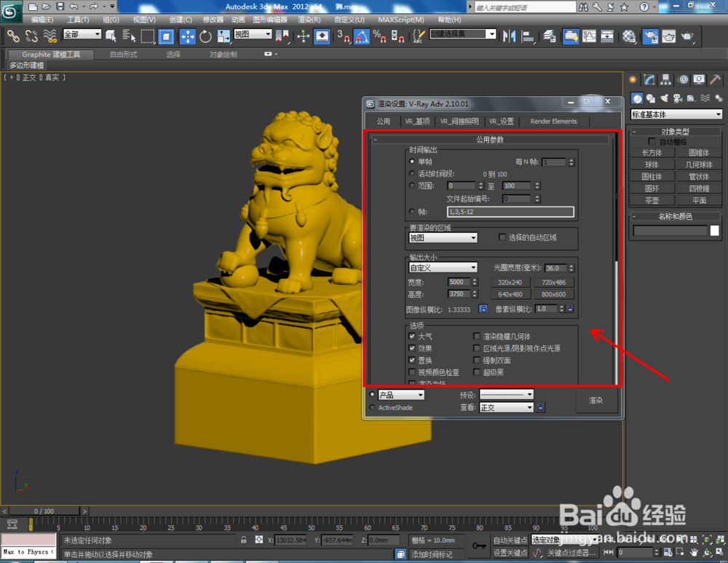728x563 pixels.
Task: Open the Hierarchy command panel tab
Action: 666,80
